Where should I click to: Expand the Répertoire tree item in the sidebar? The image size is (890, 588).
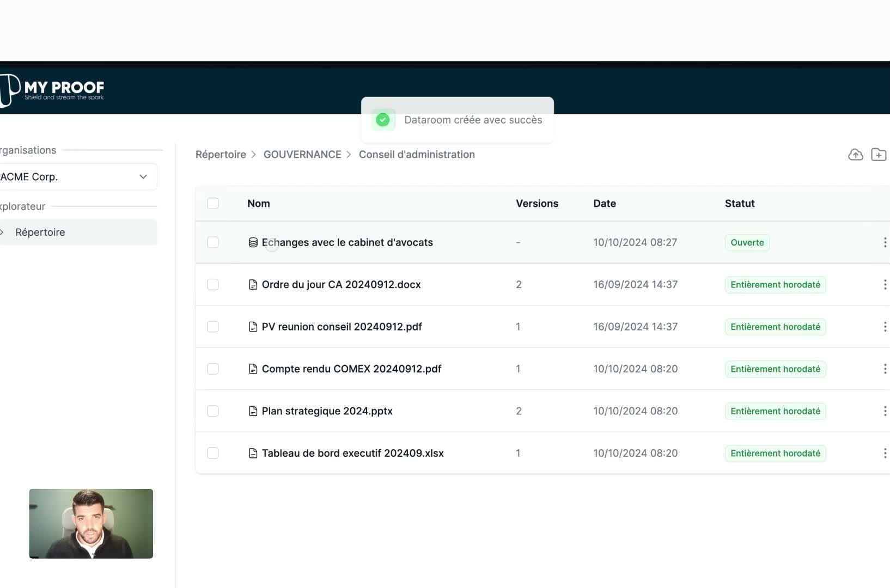pos(2,232)
